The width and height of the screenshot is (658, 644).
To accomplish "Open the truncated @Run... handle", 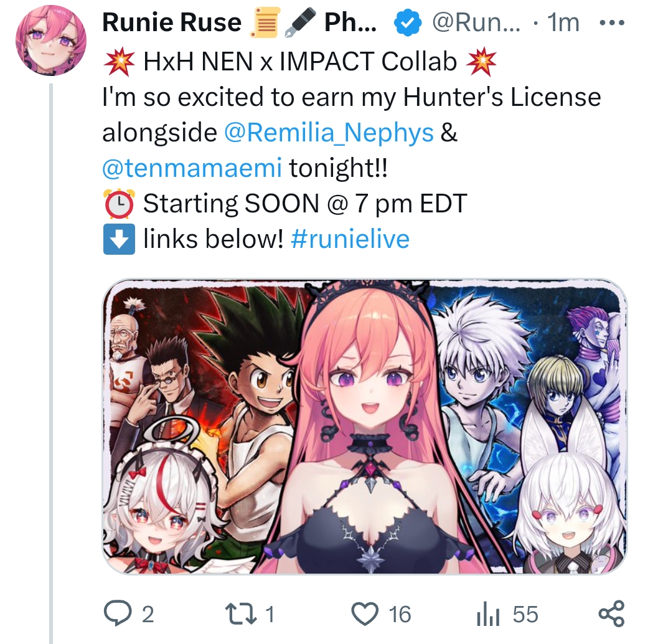I will [x=476, y=22].
